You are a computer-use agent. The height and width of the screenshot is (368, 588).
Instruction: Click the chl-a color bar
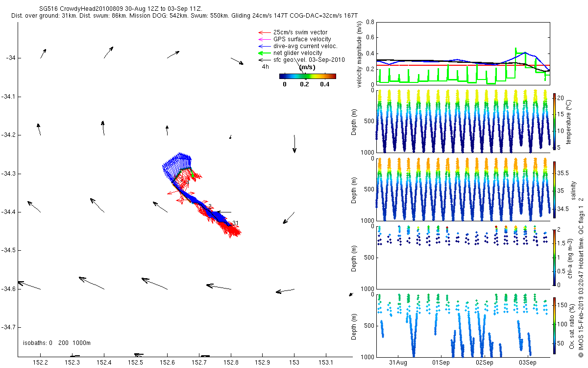(x=555, y=257)
